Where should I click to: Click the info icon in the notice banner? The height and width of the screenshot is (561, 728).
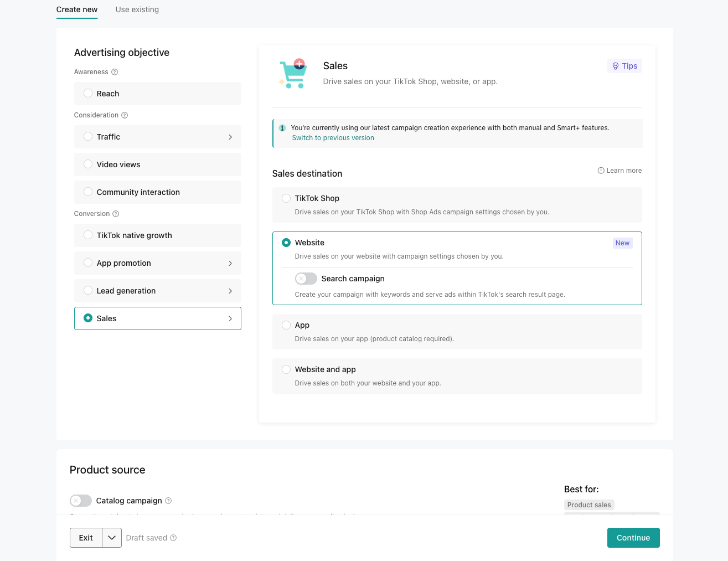click(282, 128)
